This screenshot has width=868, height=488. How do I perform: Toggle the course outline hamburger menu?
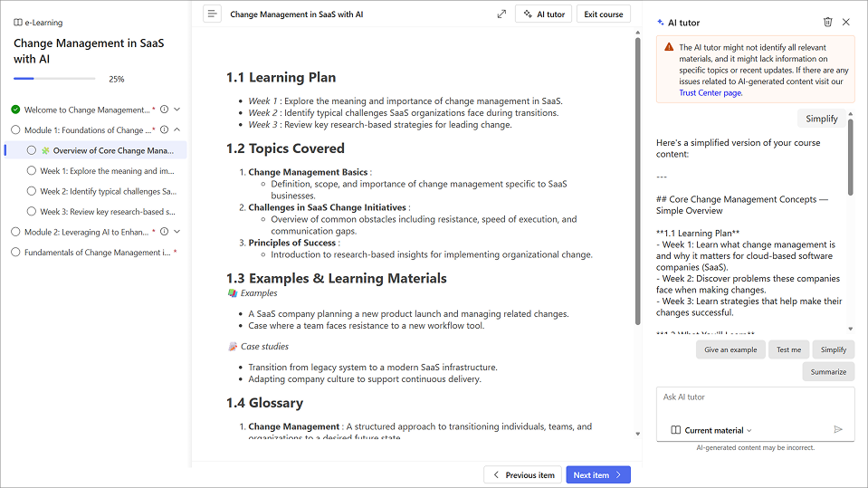pos(212,14)
